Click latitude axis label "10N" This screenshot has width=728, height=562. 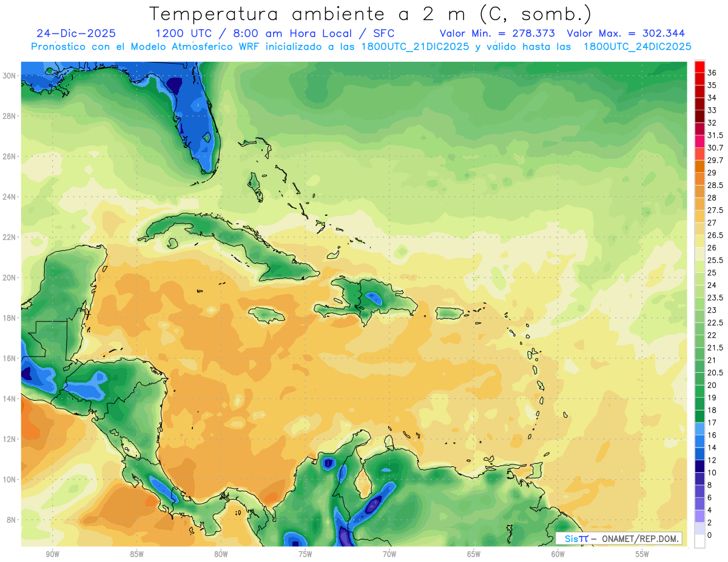click(10, 480)
